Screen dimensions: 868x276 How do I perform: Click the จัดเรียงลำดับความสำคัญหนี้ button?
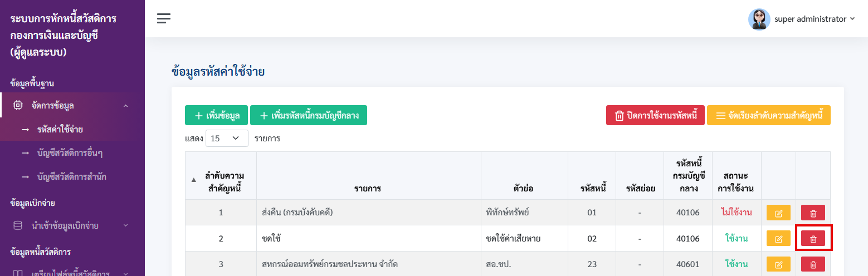pos(769,115)
